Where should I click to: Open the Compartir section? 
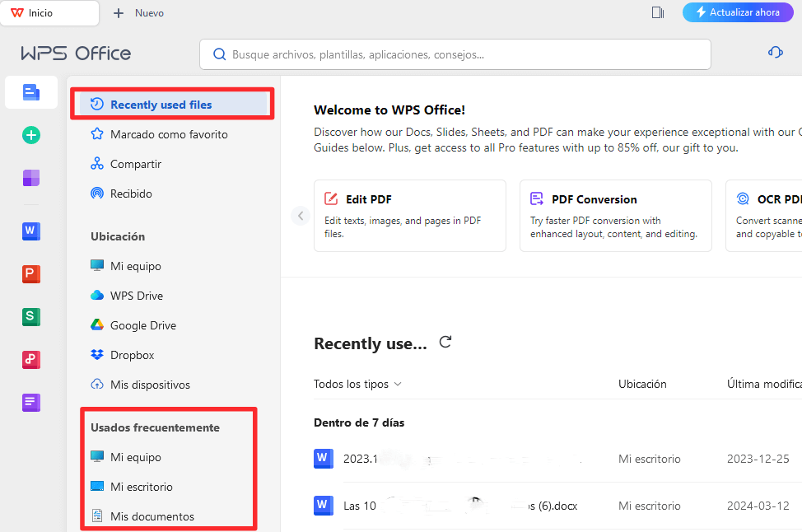click(x=126, y=164)
